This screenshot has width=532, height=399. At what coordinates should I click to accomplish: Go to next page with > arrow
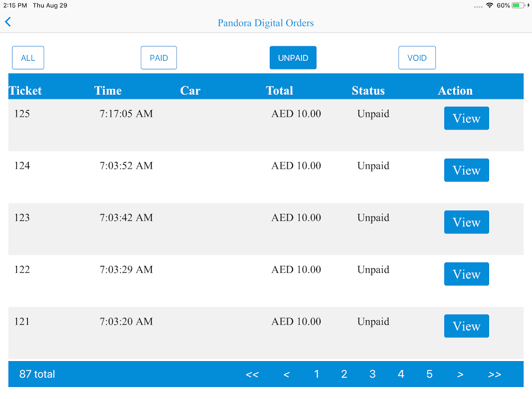point(460,375)
